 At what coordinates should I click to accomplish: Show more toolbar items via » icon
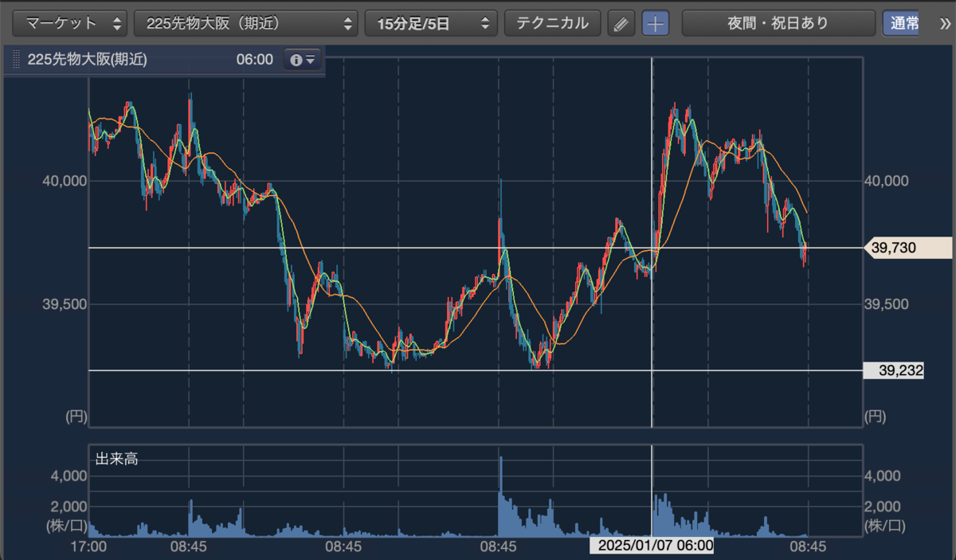click(x=946, y=23)
